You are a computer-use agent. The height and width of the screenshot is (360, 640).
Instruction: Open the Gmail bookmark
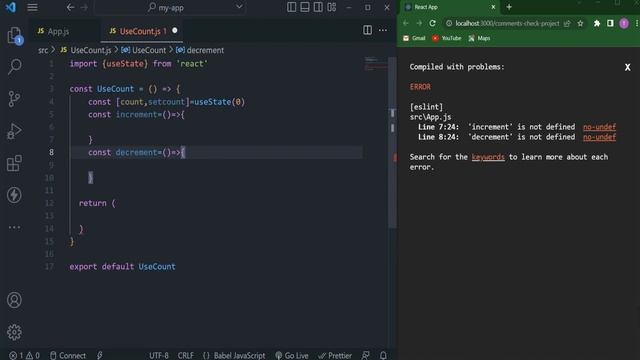coord(414,38)
